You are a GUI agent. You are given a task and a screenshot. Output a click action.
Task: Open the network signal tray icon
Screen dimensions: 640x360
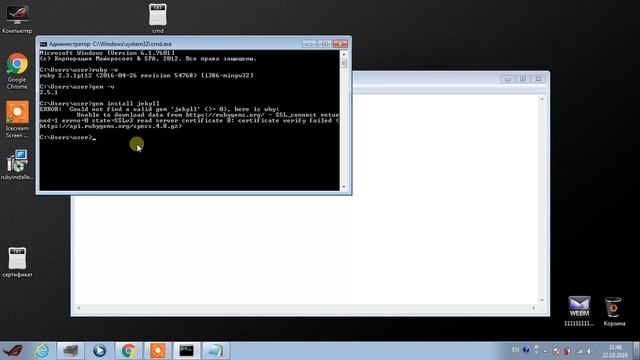coord(579,351)
